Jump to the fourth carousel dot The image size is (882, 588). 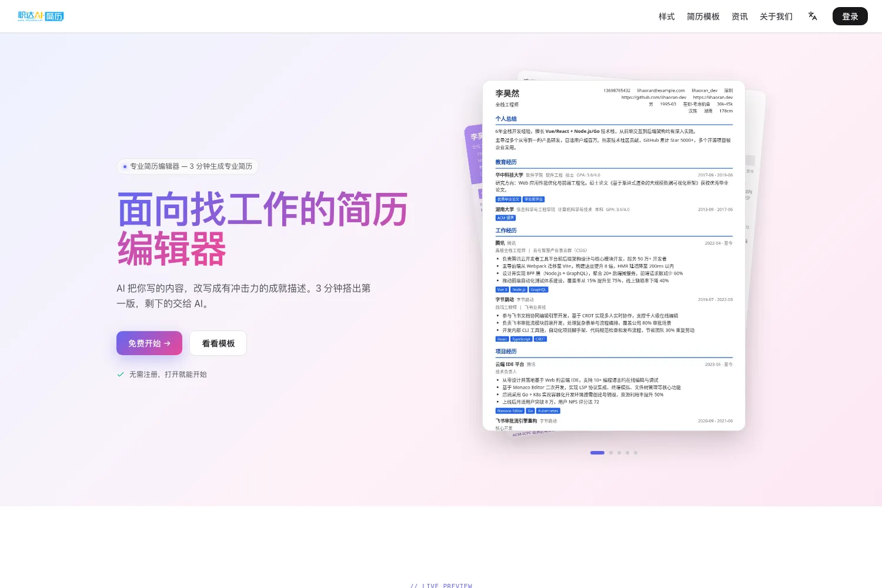(x=627, y=453)
